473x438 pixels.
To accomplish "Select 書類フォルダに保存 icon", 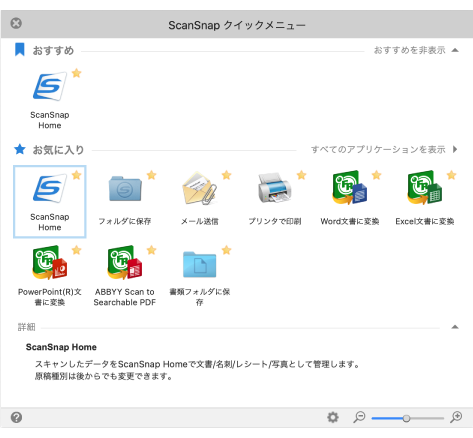I will (x=200, y=264).
